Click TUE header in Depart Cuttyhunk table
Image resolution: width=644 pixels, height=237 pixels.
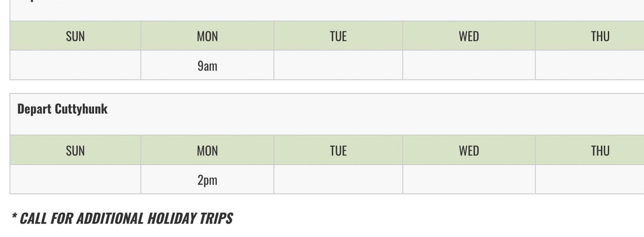[338, 150]
